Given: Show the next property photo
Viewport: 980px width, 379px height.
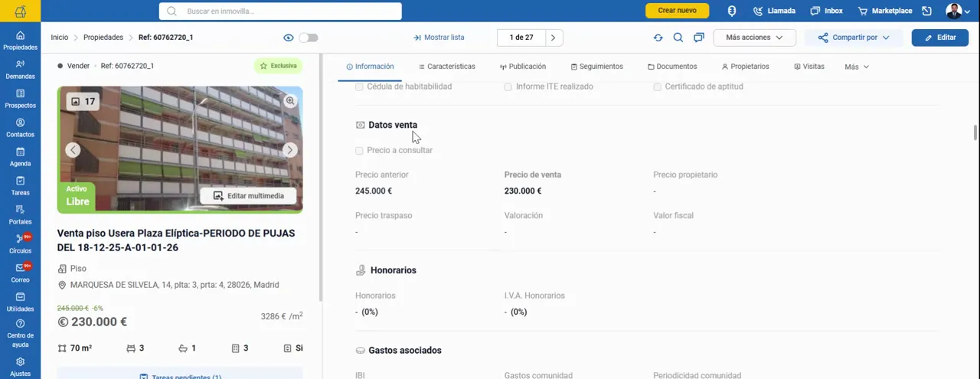Looking at the screenshot, I should pyautogui.click(x=289, y=149).
